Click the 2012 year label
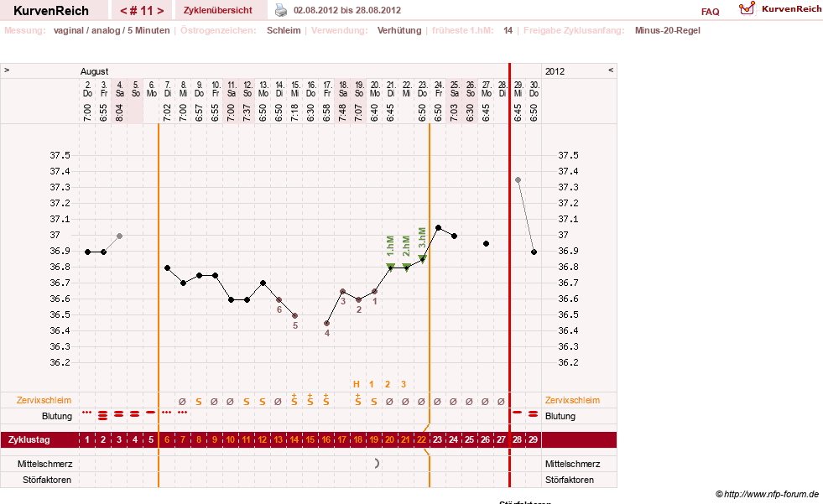Screen dimensions: 823x504 tap(555, 71)
